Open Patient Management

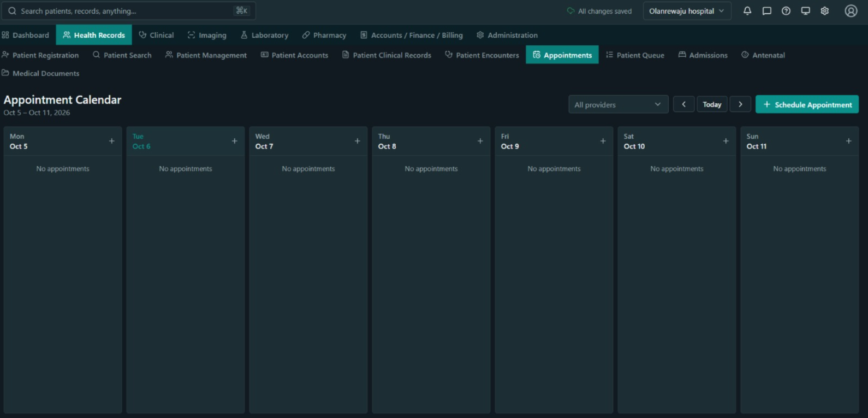206,55
